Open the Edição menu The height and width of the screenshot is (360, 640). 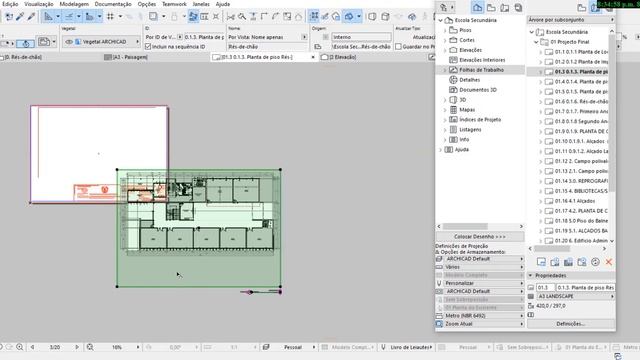[x=10, y=4]
